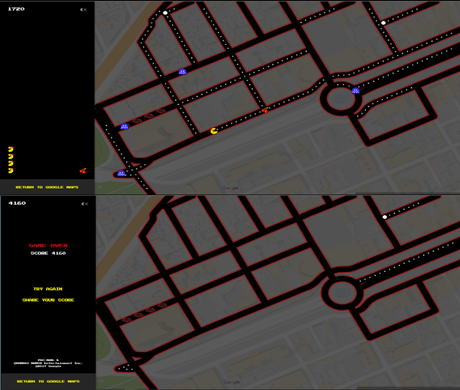The image size is (460, 390).
Task: Click the TRY AGAIN option
Action: click(48, 289)
